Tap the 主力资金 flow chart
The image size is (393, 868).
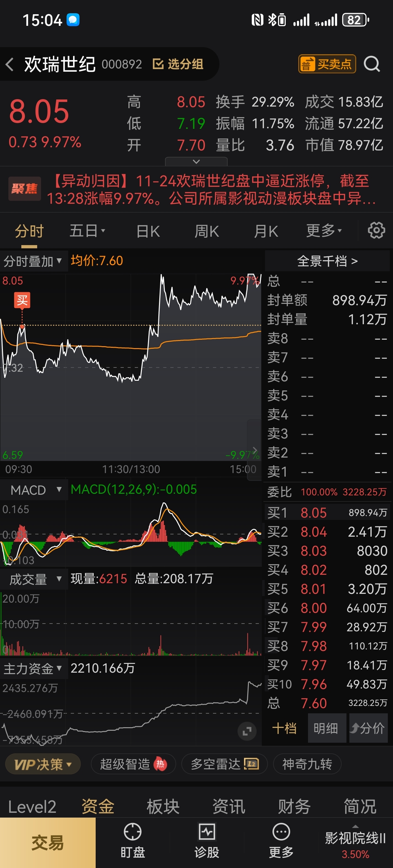tap(131, 713)
